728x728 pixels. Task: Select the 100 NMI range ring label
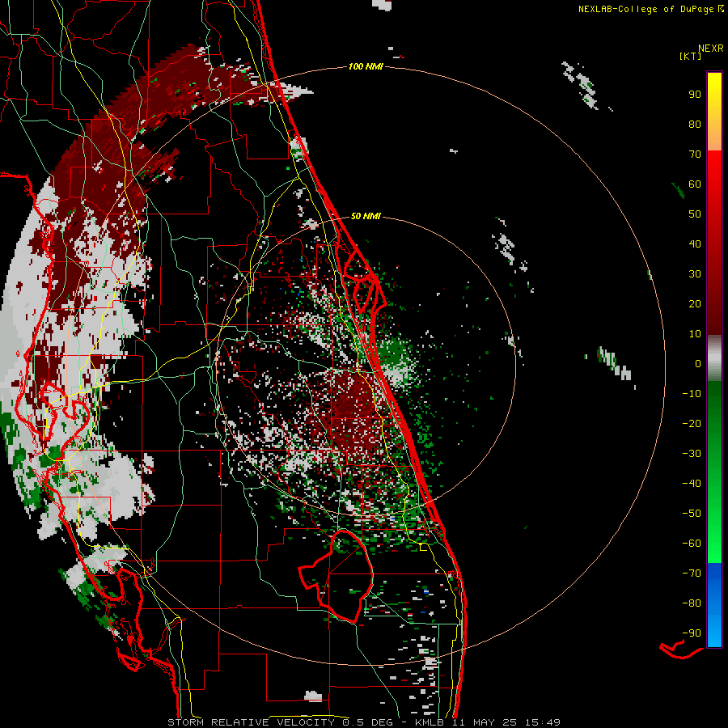click(x=366, y=66)
